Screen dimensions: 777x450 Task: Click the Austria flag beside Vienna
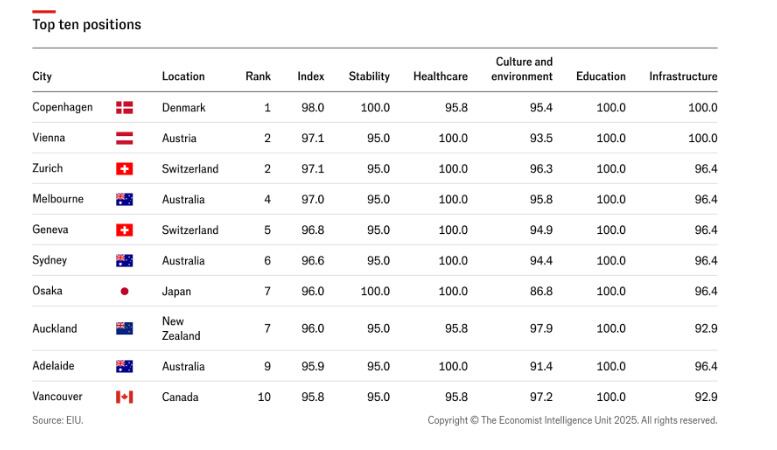click(x=124, y=138)
